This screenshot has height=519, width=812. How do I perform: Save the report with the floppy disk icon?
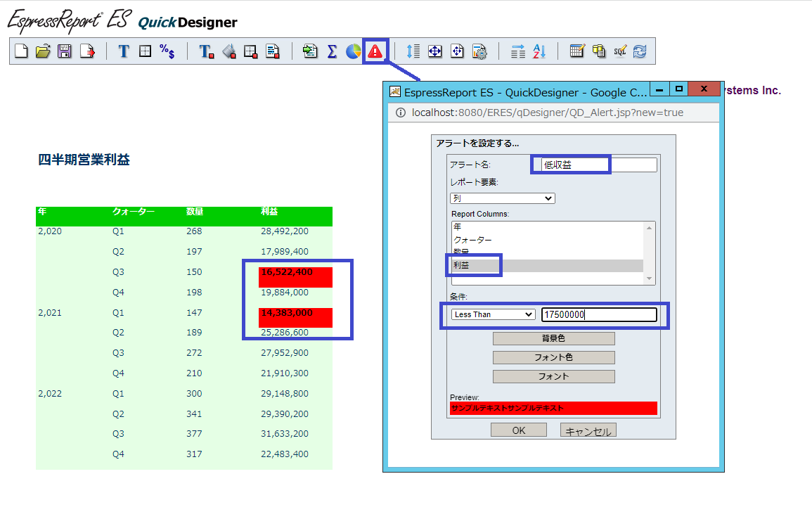click(x=65, y=51)
